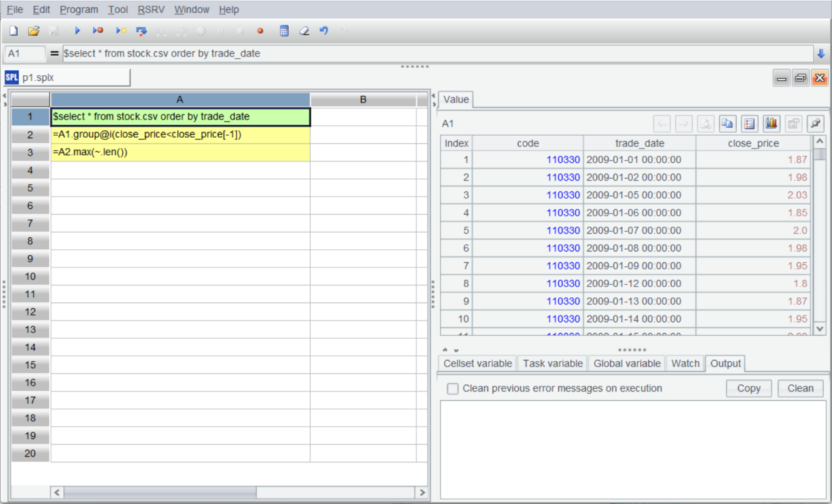832x504 pixels.
Task: Open the Program menu
Action: tap(79, 9)
